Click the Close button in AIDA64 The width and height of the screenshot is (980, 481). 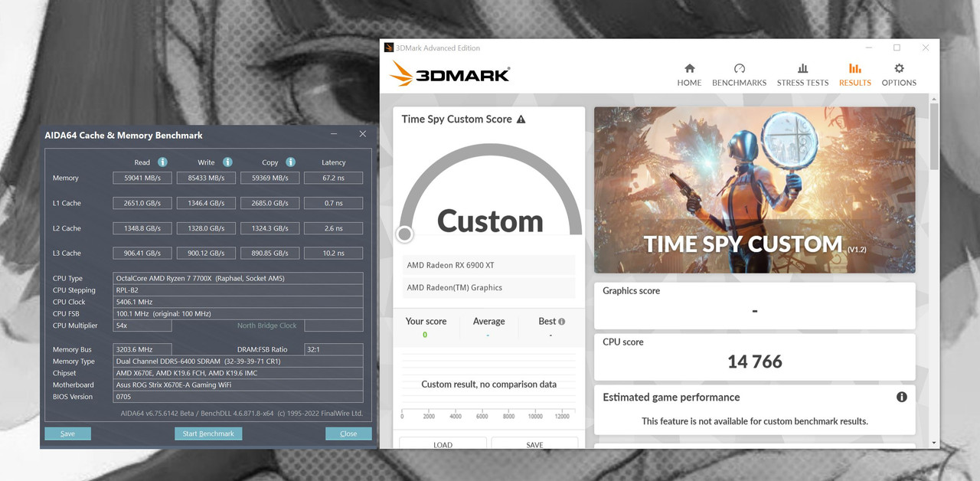point(348,434)
